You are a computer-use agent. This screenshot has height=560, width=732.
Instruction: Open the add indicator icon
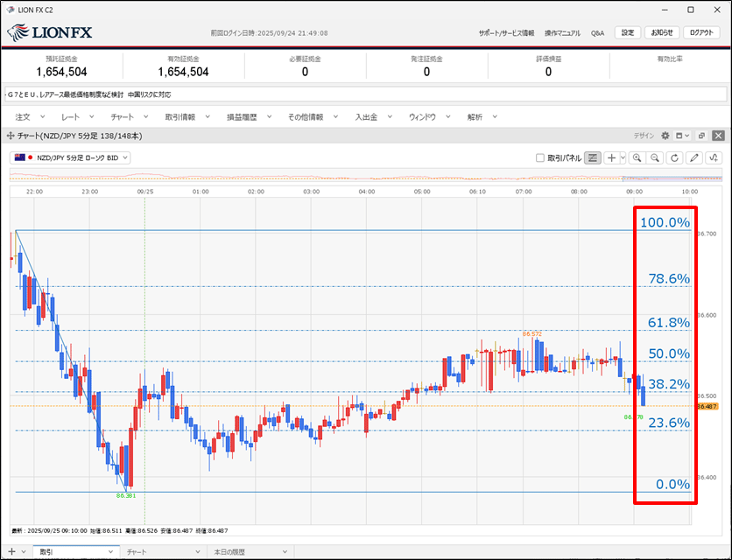pos(714,157)
